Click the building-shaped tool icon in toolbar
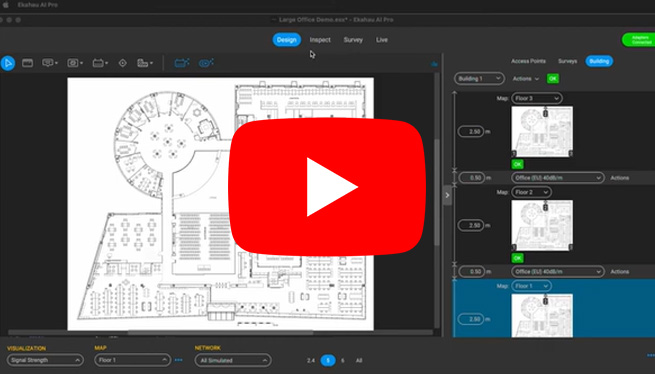 click(145, 63)
